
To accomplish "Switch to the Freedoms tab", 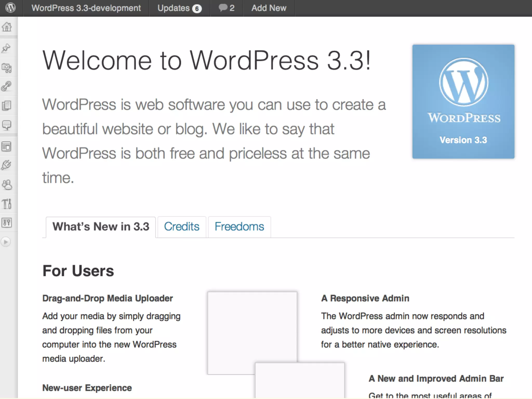I will tap(239, 227).
